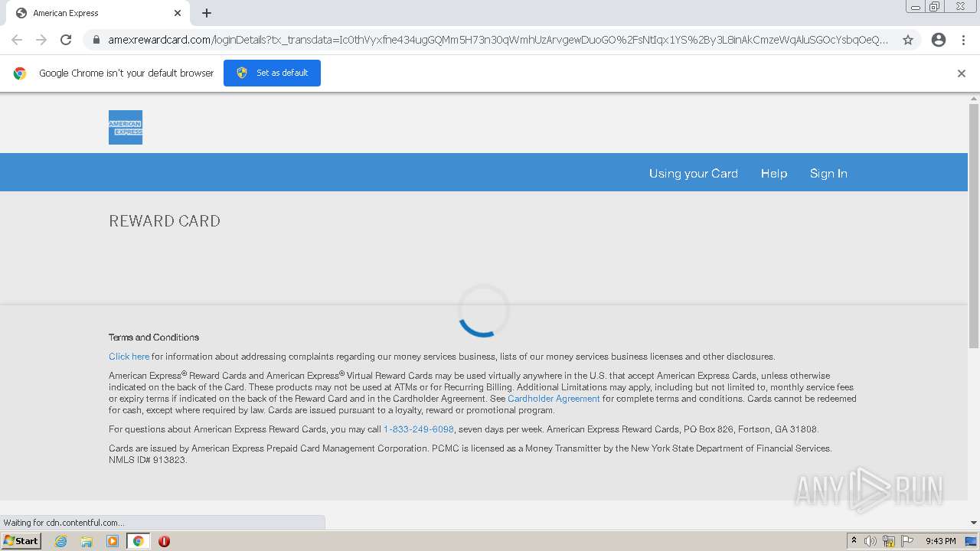Click the scrollbar up arrow

(974, 99)
